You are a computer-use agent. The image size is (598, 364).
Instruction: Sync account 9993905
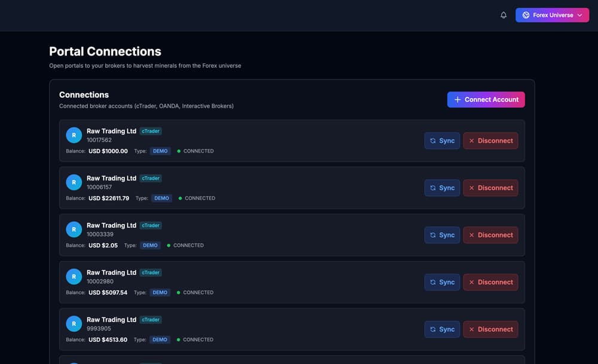click(442, 329)
